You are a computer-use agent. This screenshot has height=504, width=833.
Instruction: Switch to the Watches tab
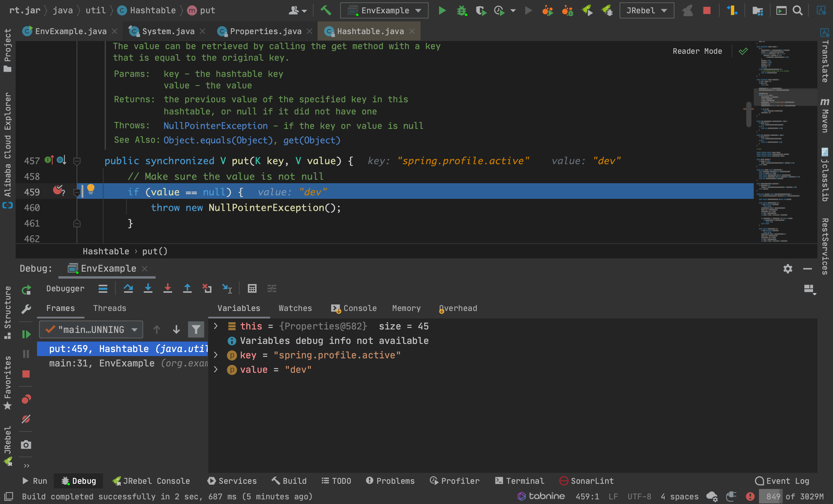(x=295, y=308)
